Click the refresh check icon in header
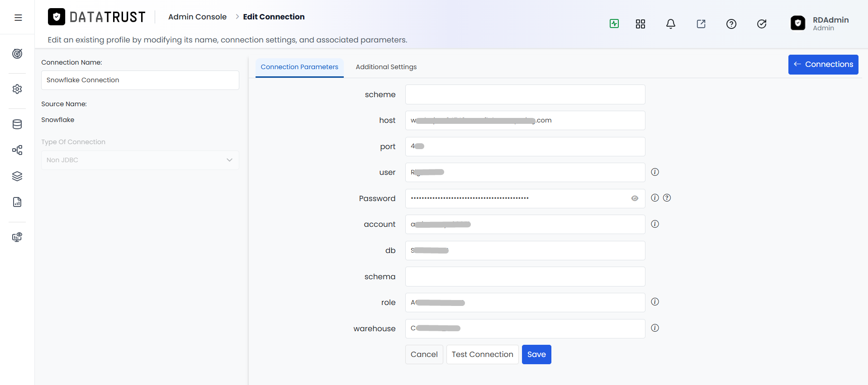 coord(762,24)
